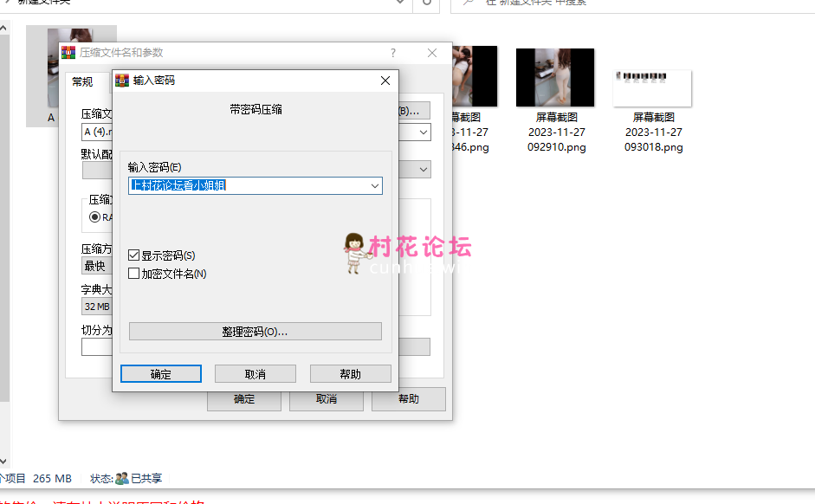Close the 输入密码 password dialog

coord(385,81)
